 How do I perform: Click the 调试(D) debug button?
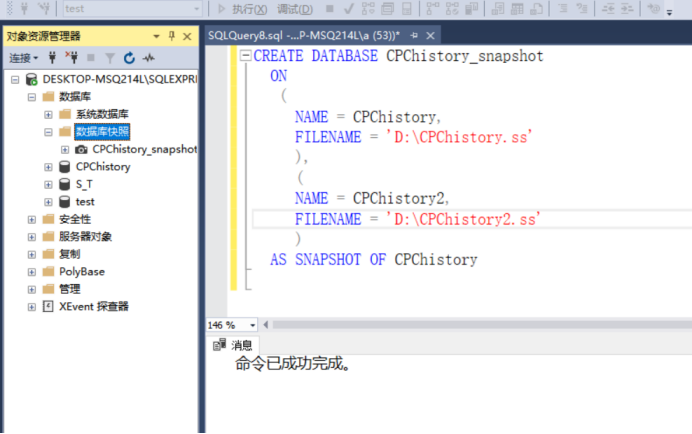tap(294, 8)
